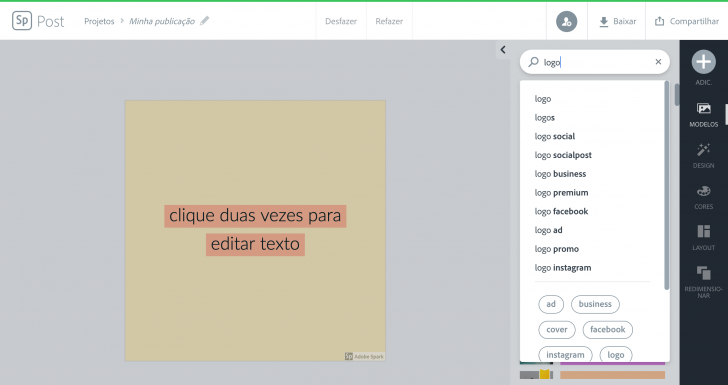Viewport: 728px width, 385px height.
Task: Click the 'ad' tag chip
Action: point(551,304)
